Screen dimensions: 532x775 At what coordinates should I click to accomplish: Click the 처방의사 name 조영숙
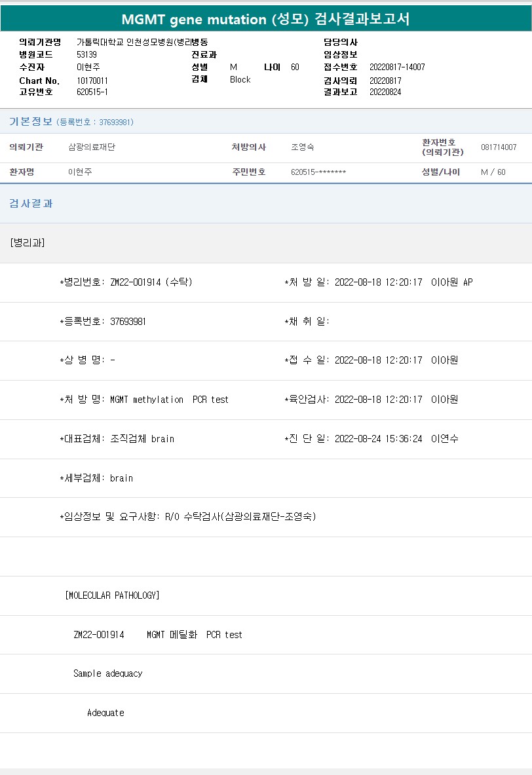pyautogui.click(x=302, y=147)
